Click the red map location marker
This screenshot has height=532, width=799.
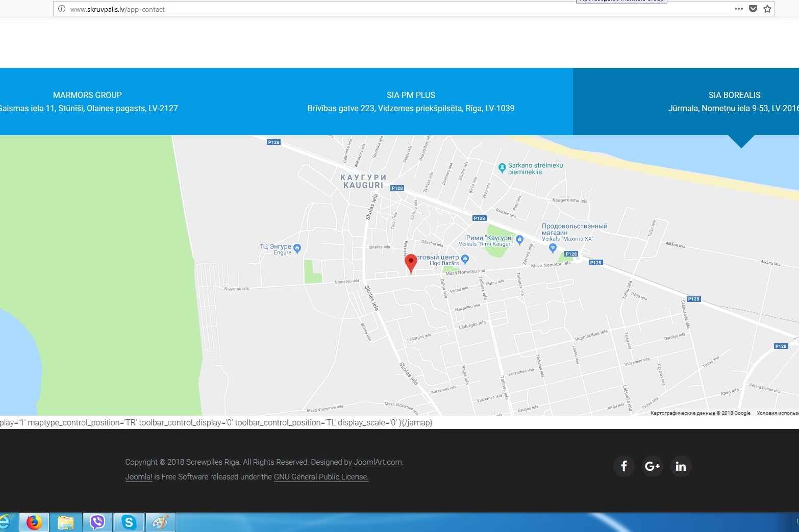click(x=411, y=264)
